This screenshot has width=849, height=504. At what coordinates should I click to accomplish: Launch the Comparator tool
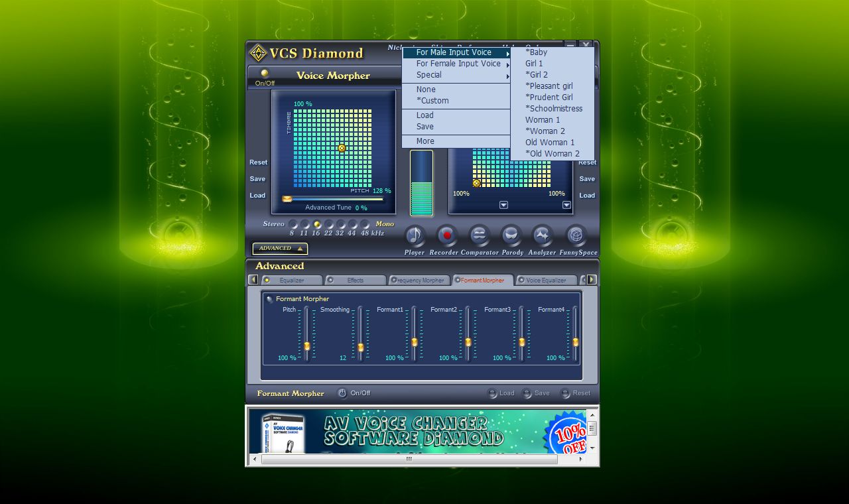[478, 236]
